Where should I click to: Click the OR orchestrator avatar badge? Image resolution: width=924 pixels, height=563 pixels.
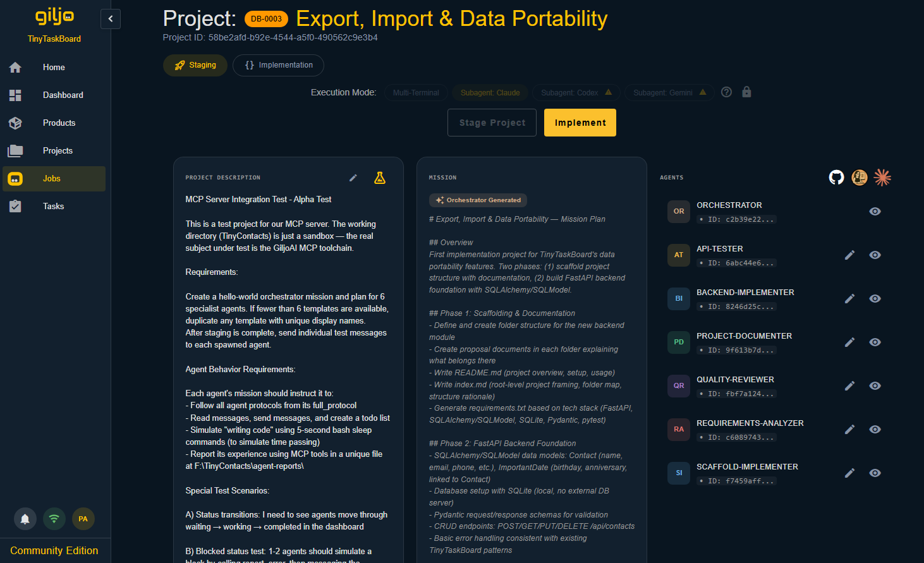(x=679, y=212)
